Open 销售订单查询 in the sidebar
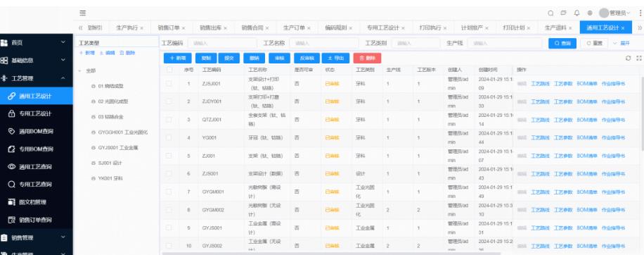The image size is (644, 255). pyautogui.click(x=36, y=220)
